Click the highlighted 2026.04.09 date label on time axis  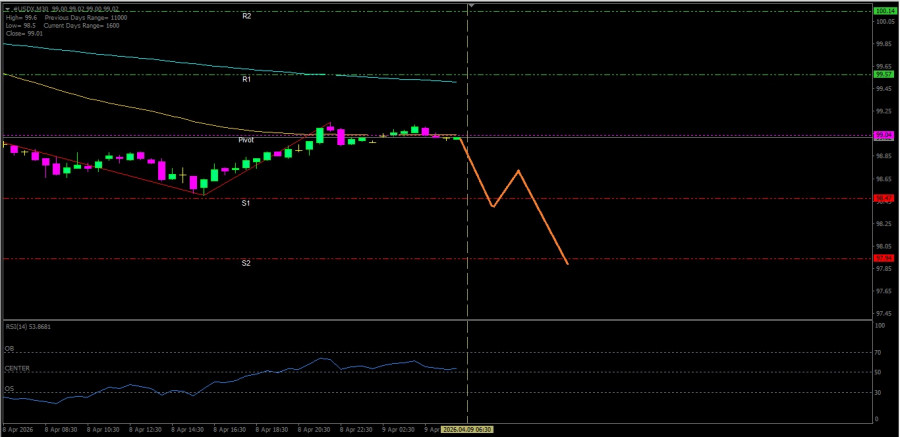pyautogui.click(x=468, y=429)
